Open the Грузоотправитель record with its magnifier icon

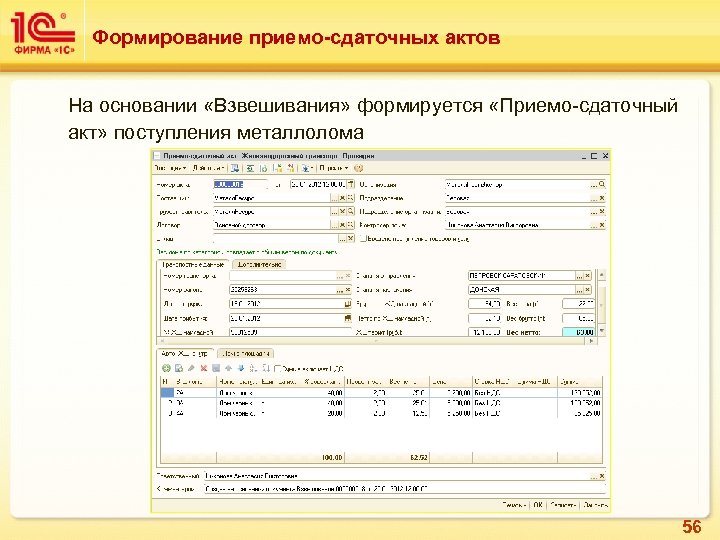(350, 212)
